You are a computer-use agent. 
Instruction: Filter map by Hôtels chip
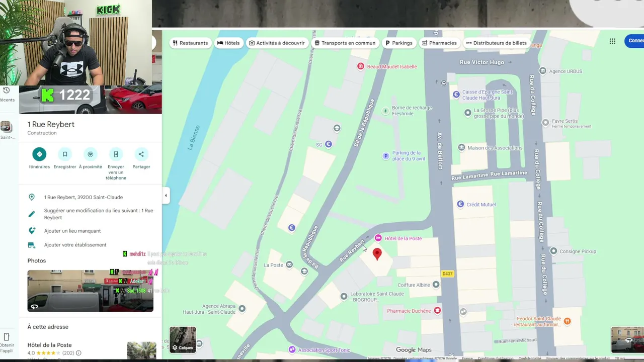coord(228,43)
